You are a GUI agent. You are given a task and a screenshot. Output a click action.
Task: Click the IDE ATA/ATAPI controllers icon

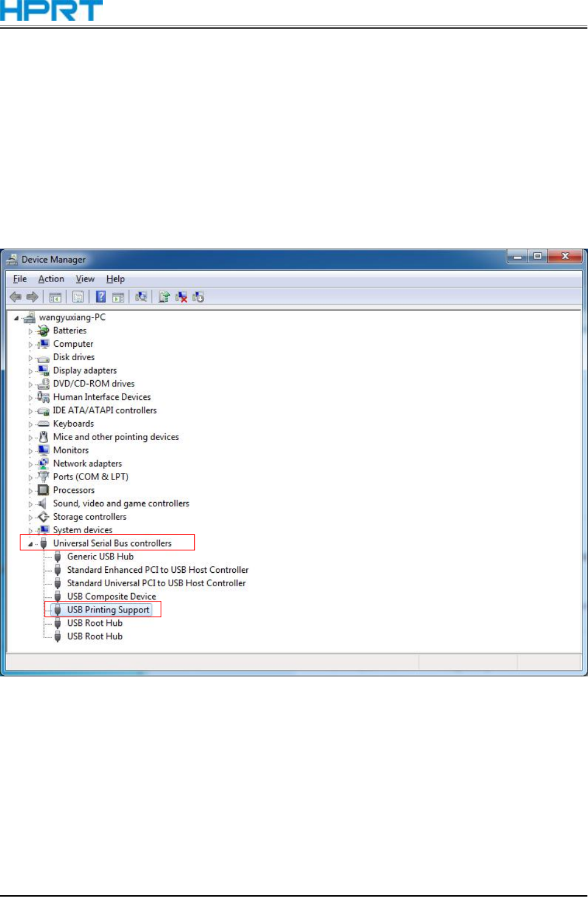[43, 411]
